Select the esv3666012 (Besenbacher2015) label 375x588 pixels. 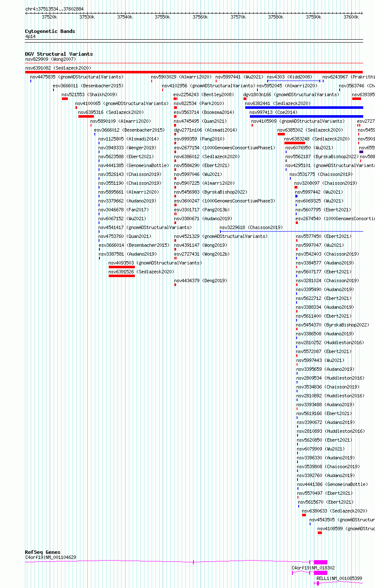129,130
